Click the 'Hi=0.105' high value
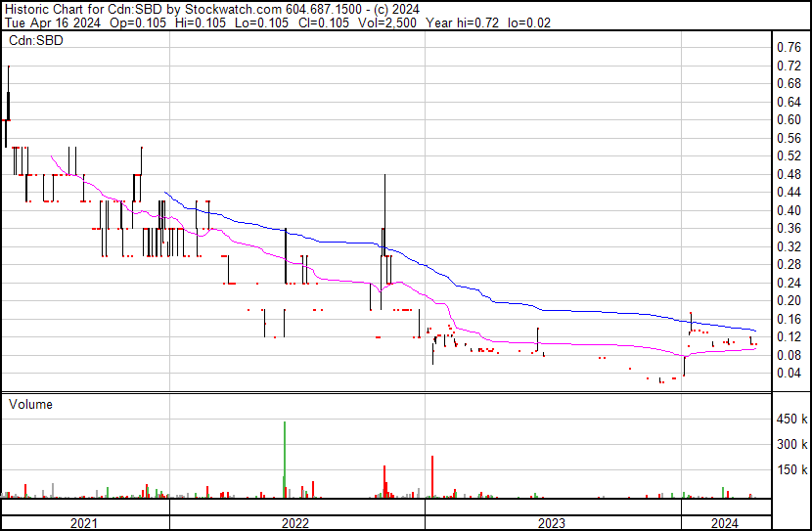Viewport: 812px width, 531px height. click(201, 22)
